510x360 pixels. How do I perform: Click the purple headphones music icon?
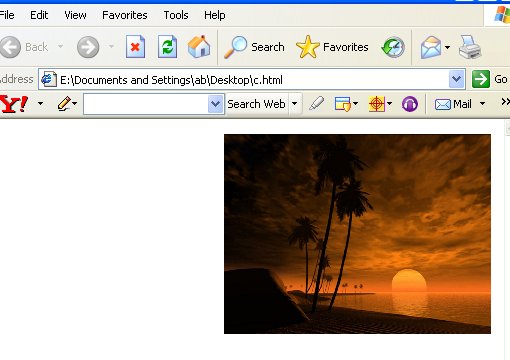tap(410, 104)
